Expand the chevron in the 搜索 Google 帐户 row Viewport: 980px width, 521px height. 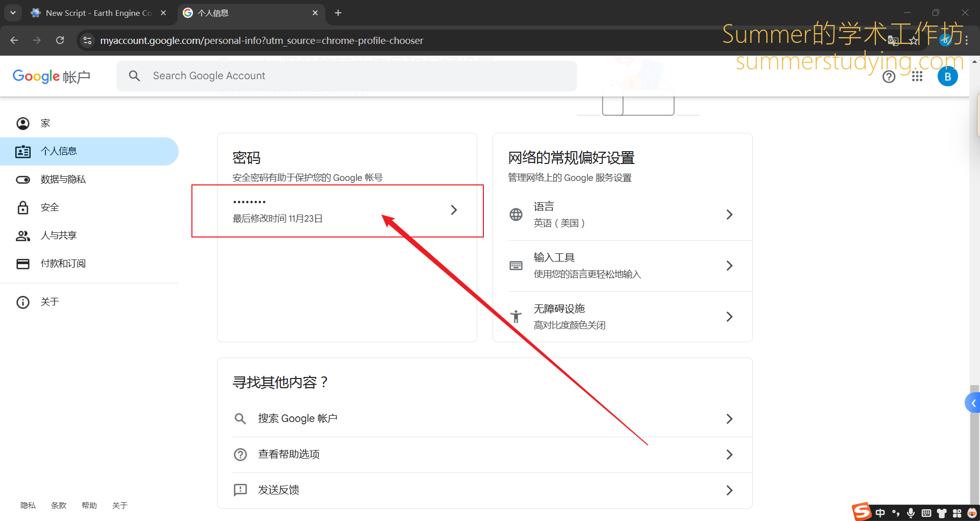pos(729,419)
